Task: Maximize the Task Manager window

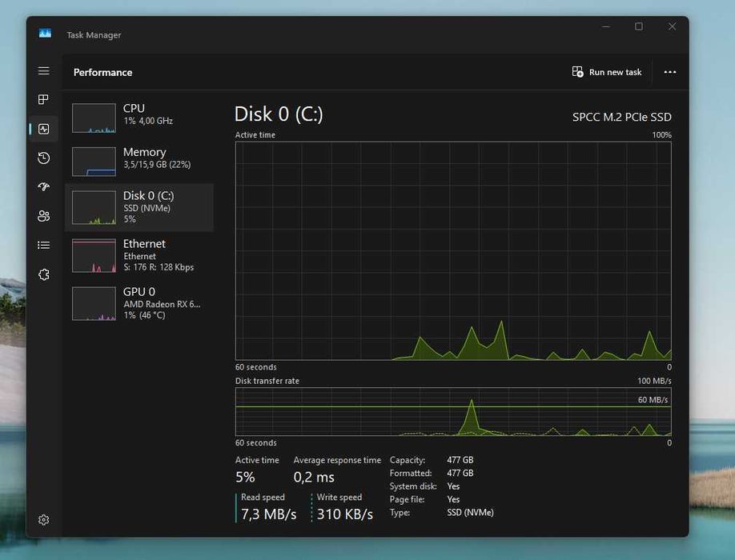Action: 639,26
